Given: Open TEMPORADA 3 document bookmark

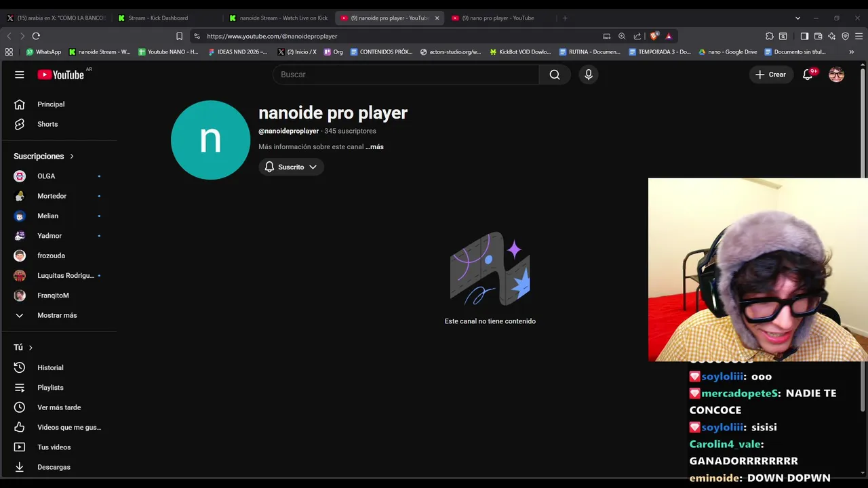Looking at the screenshot, I should click(x=659, y=52).
